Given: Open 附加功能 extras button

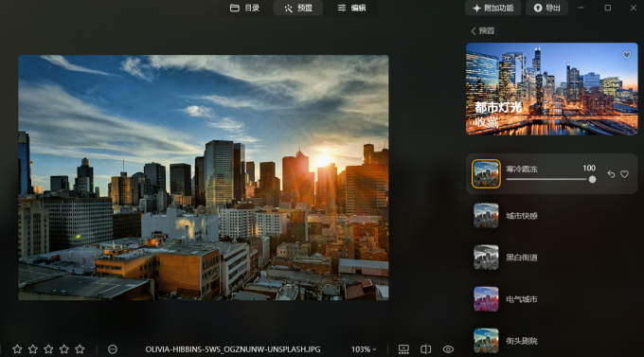Looking at the screenshot, I should coord(492,8).
